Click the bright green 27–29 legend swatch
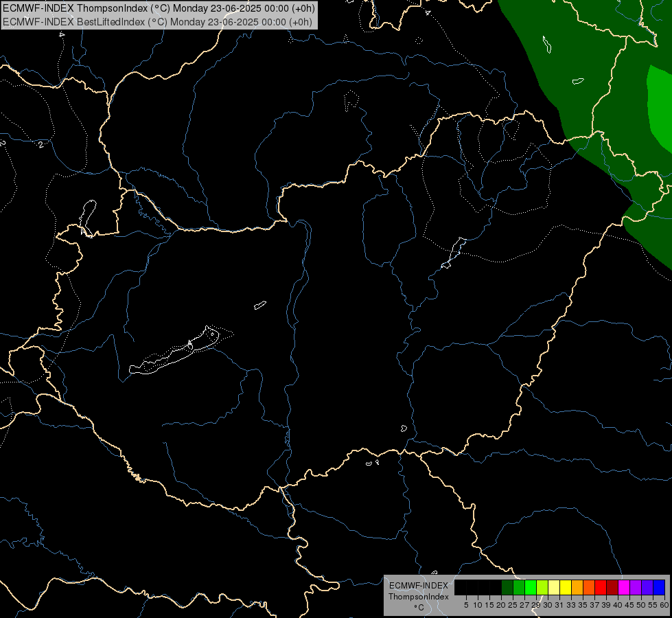Viewport: 672px width, 618px height. coord(531,587)
